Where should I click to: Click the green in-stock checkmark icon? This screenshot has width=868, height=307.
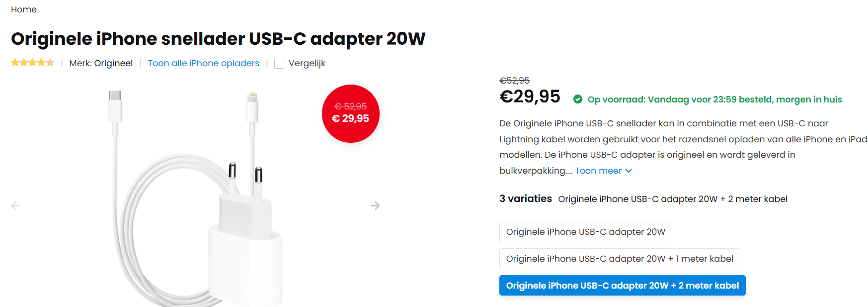[x=577, y=99]
